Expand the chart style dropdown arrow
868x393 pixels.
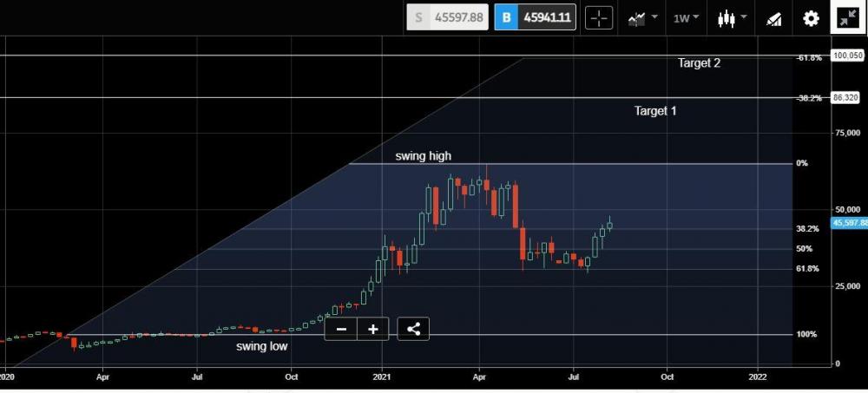click(x=744, y=17)
